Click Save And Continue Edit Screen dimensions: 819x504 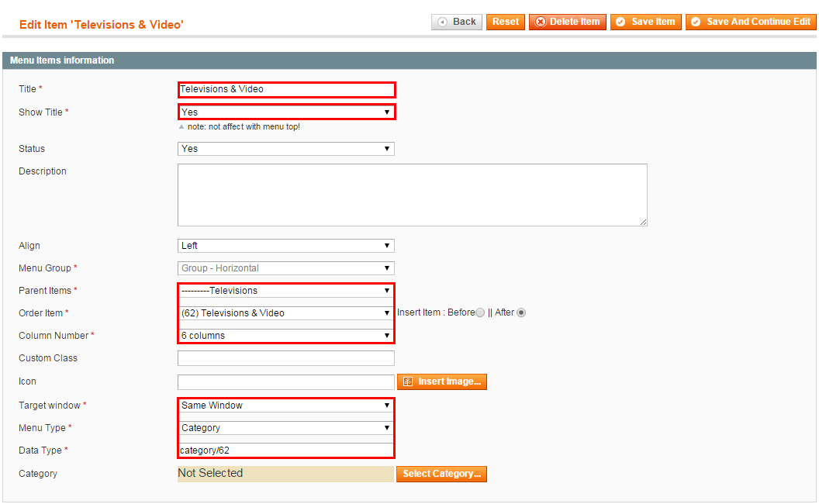(x=751, y=22)
